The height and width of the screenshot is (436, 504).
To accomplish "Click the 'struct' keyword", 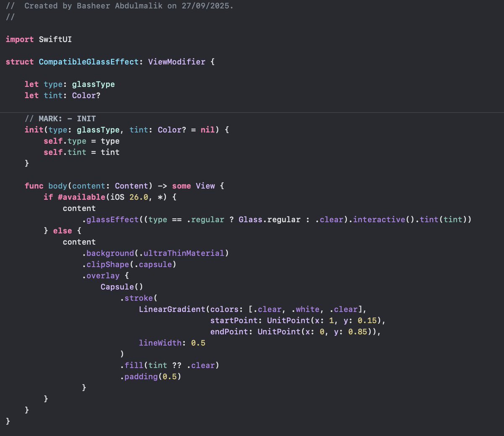I will click(20, 62).
